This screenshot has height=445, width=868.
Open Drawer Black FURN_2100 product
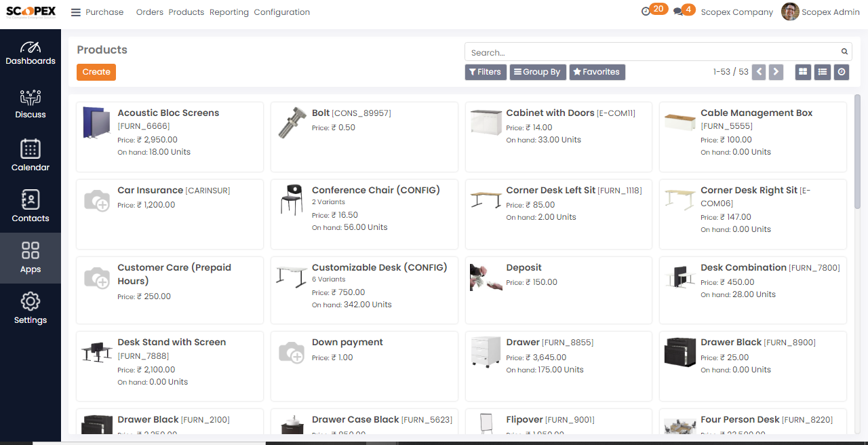click(170, 421)
